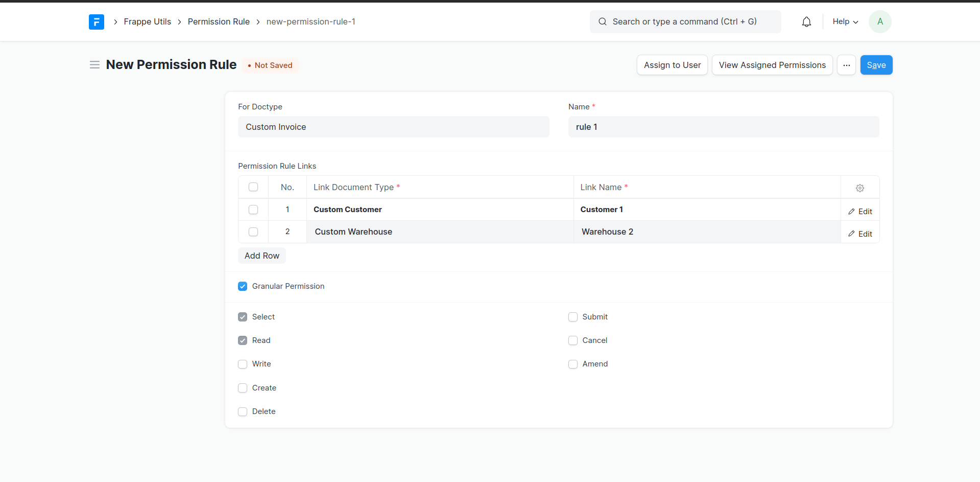Expand the Help dropdown menu
This screenshot has height=482, width=980.
(x=845, y=21)
